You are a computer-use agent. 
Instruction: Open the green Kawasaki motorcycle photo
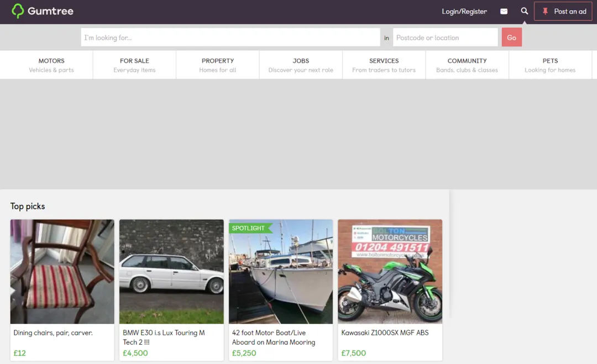390,272
